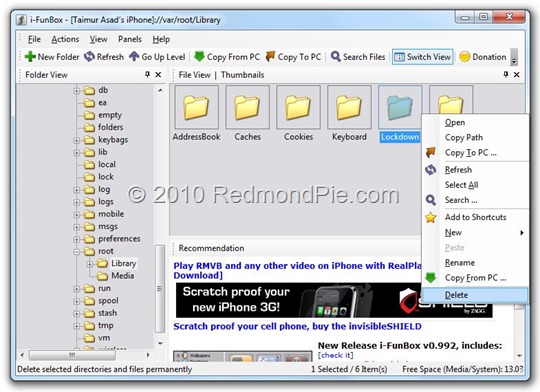
Task: Click the Go Up Level arrow icon
Action: tap(134, 56)
